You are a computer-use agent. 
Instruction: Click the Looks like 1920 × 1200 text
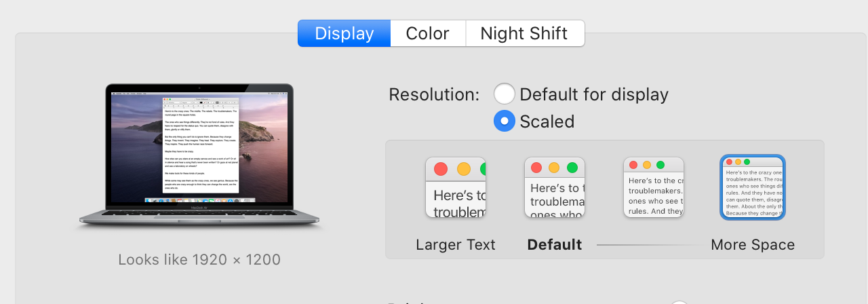[199, 259]
